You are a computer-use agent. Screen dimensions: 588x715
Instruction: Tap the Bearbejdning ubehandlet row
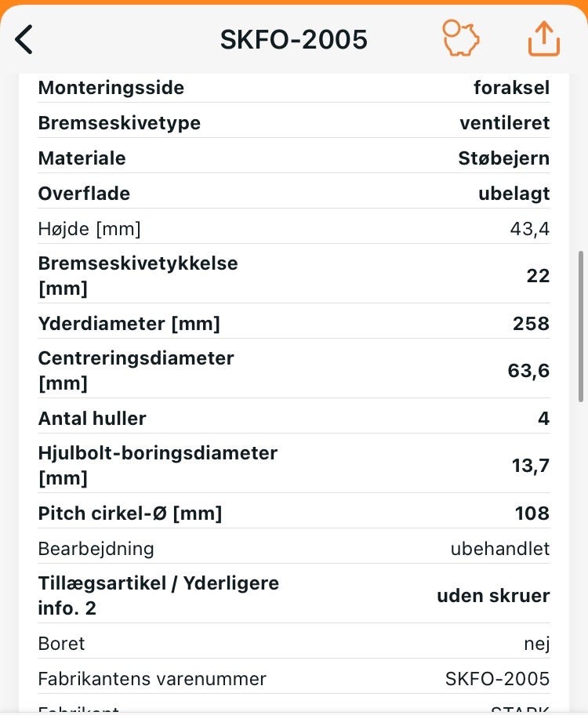click(294, 549)
